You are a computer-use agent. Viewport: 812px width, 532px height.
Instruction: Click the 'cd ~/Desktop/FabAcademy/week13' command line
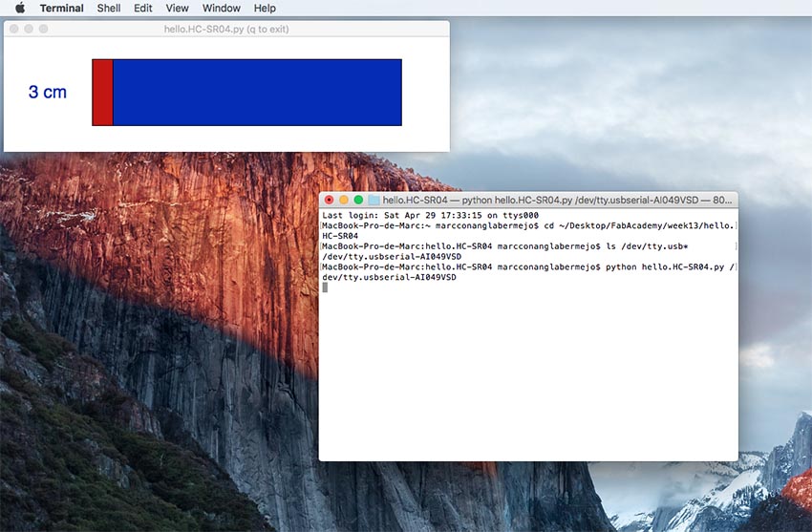pyautogui.click(x=528, y=231)
